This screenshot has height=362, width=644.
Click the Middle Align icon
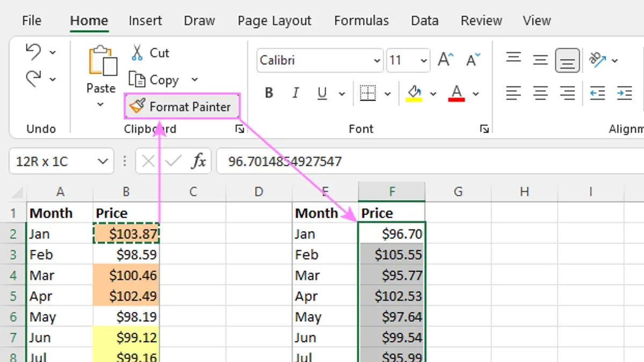(x=540, y=60)
